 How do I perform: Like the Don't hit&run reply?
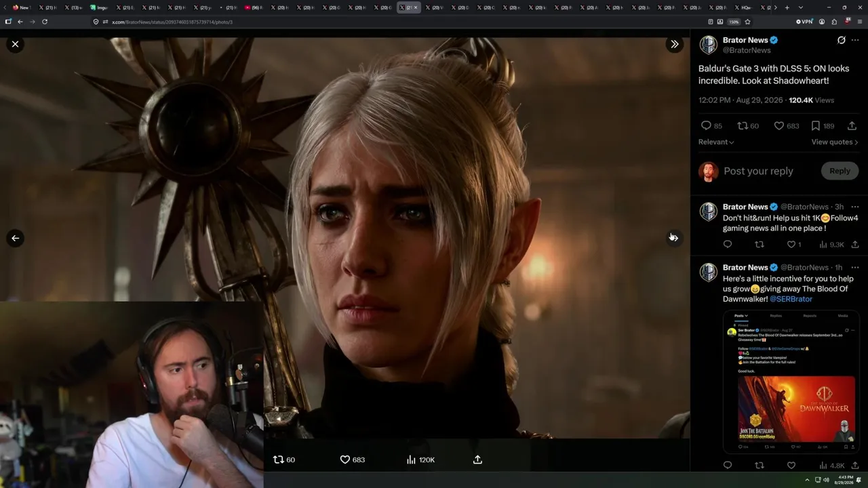click(793, 245)
